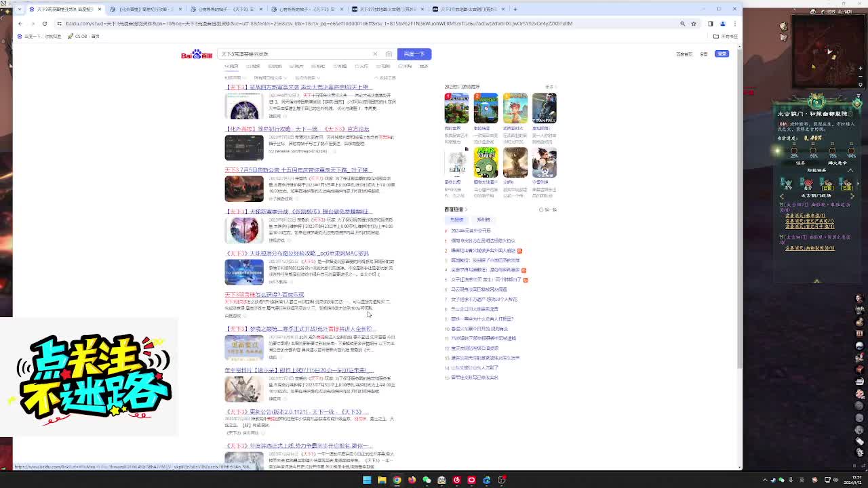Refresh hot searches with 换一换
This screenshot has width=868, height=488.
tap(548, 209)
